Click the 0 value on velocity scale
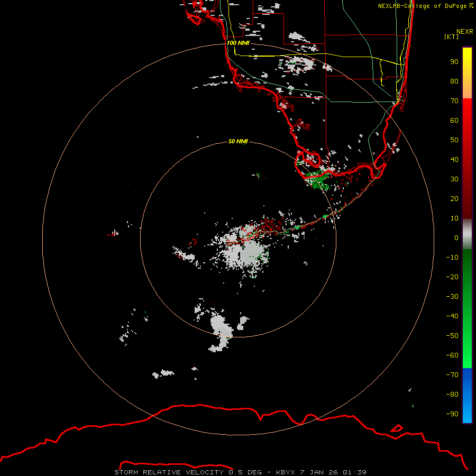 click(x=456, y=237)
